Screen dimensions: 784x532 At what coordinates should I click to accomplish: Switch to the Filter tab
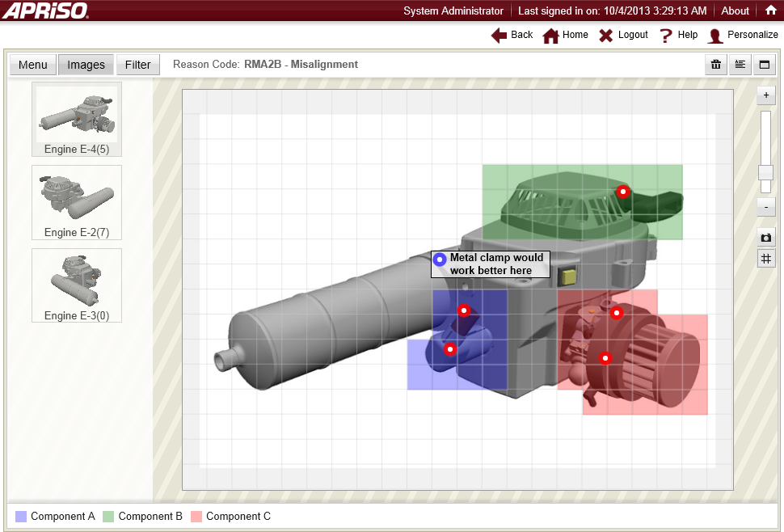(137, 65)
